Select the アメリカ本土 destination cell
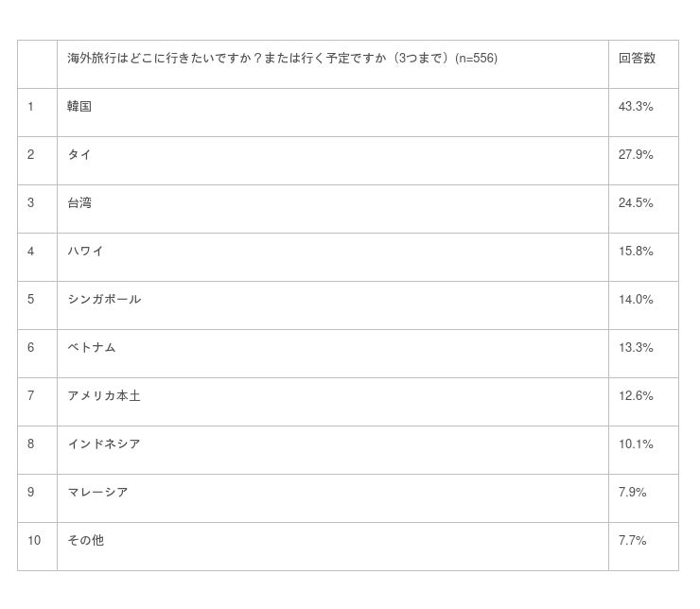The image size is (700, 609). 104,396
